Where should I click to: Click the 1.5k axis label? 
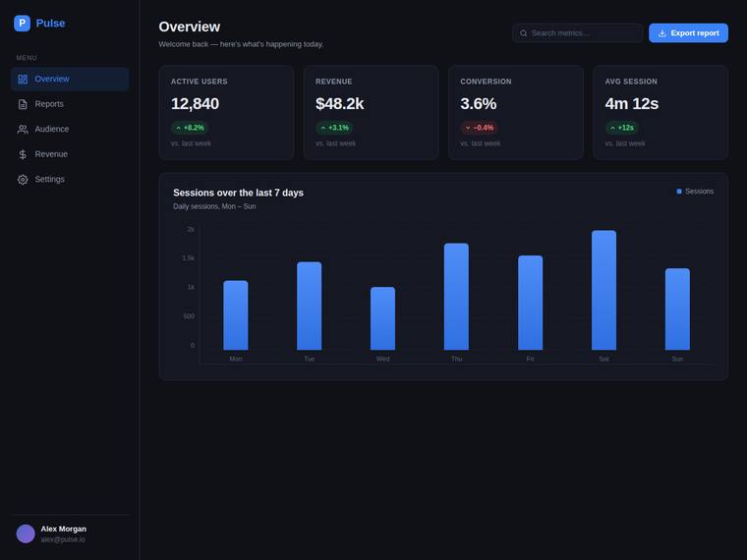[x=188, y=258]
